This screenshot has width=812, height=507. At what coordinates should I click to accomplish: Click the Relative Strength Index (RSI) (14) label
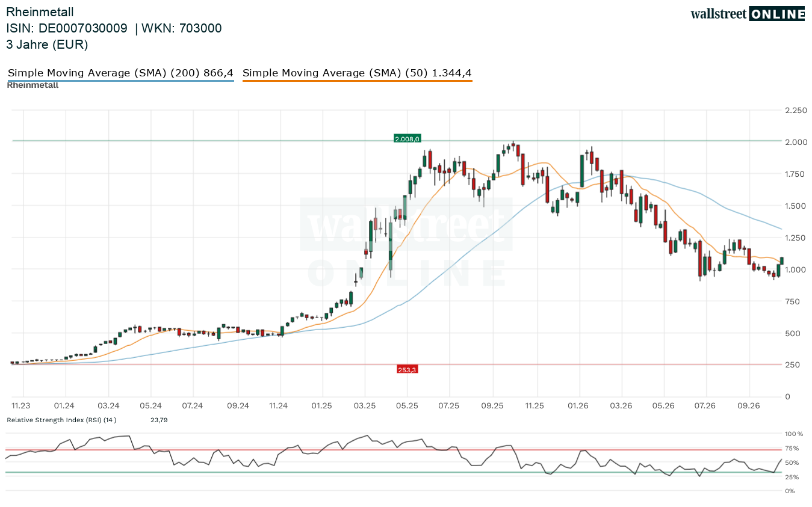[x=61, y=420]
